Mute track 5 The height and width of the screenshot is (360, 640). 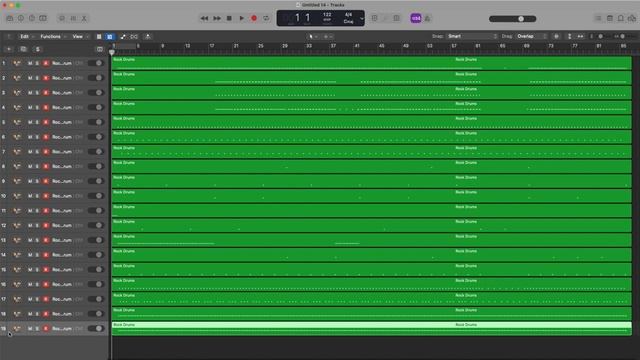[30, 122]
